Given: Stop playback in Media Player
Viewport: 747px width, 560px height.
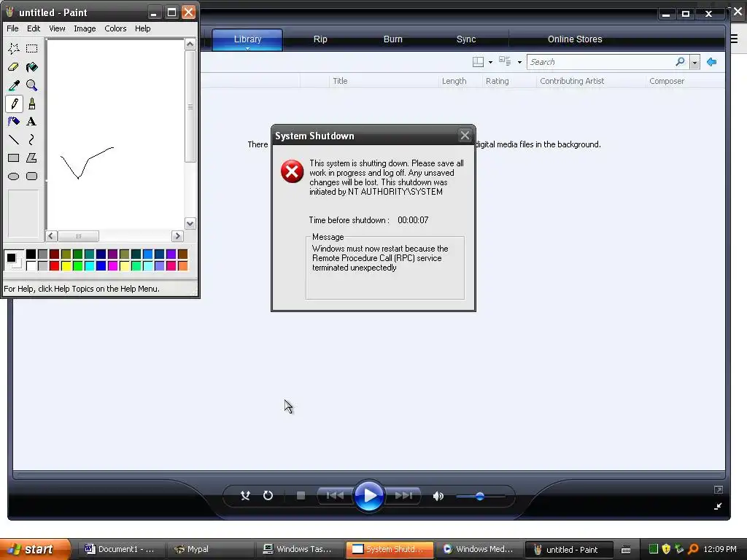Looking at the screenshot, I should (301, 496).
